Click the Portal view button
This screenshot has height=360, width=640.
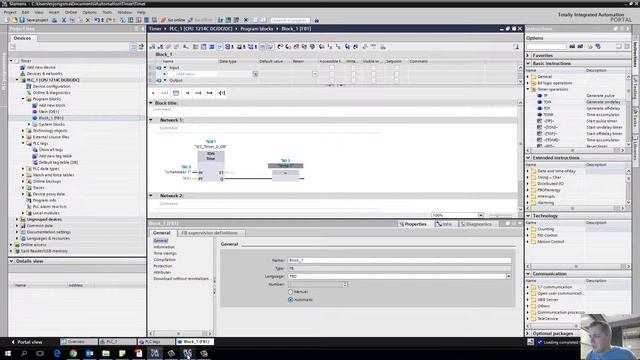(x=27, y=342)
